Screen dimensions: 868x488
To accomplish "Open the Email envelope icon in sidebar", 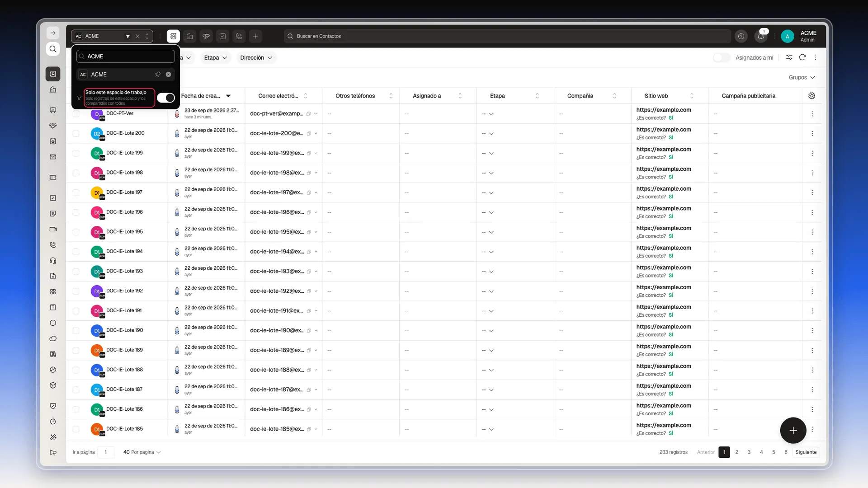I will tap(53, 157).
